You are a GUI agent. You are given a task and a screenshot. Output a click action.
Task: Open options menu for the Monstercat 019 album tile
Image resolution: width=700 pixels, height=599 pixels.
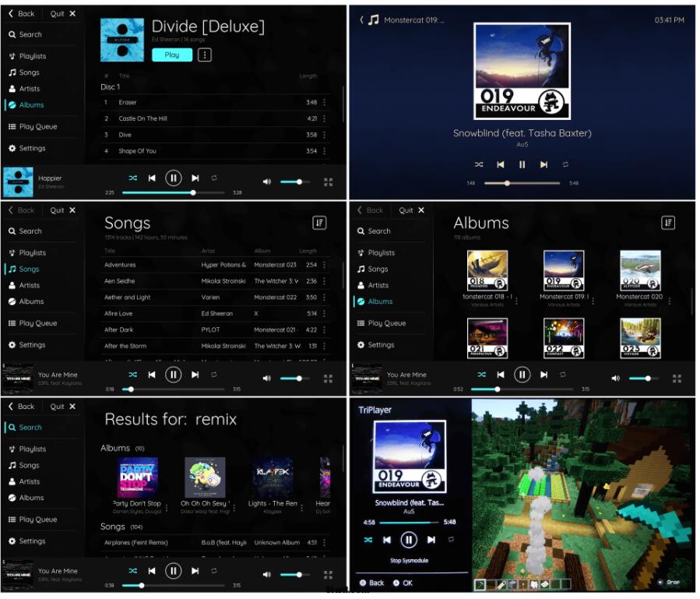point(593,301)
